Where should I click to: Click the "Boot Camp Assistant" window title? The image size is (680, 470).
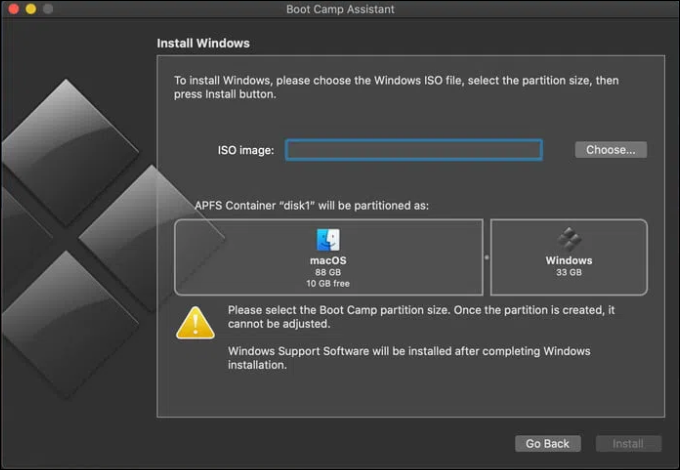339,9
